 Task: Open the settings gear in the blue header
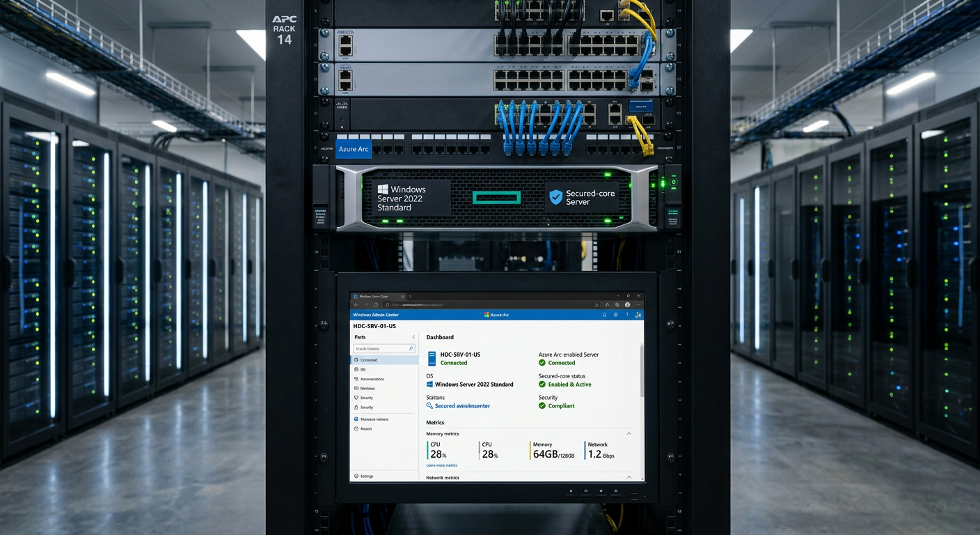(x=615, y=315)
